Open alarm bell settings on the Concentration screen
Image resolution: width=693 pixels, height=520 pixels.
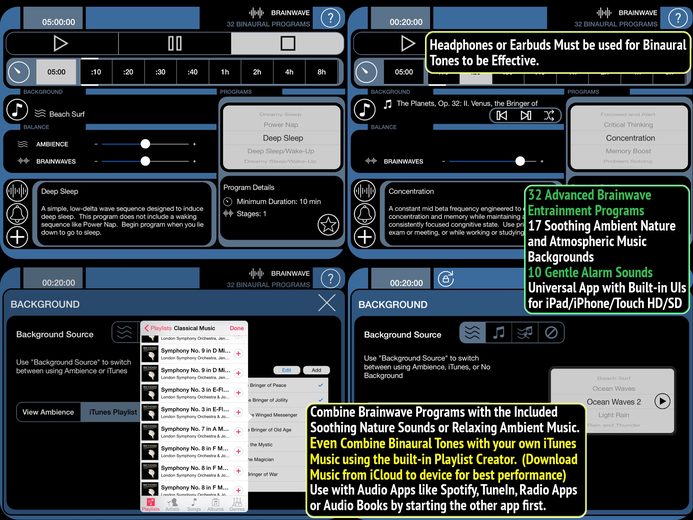pyautogui.click(x=365, y=214)
